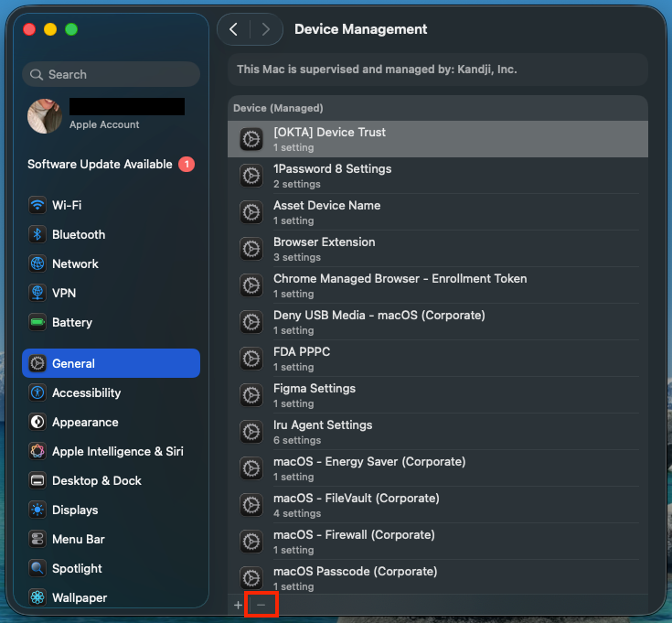The image size is (672, 623).
Task: Select macOS - Firewall (Corporate) profile
Action: tap(438, 542)
